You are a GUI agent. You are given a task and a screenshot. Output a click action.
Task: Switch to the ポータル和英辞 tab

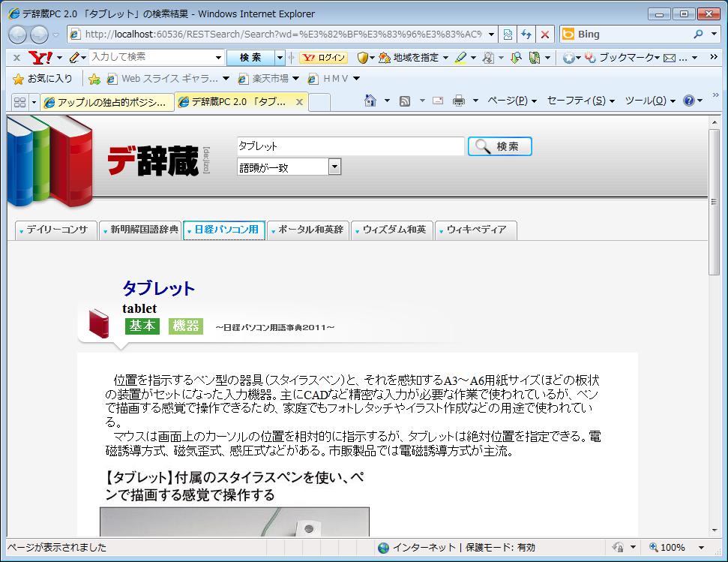pos(308,230)
